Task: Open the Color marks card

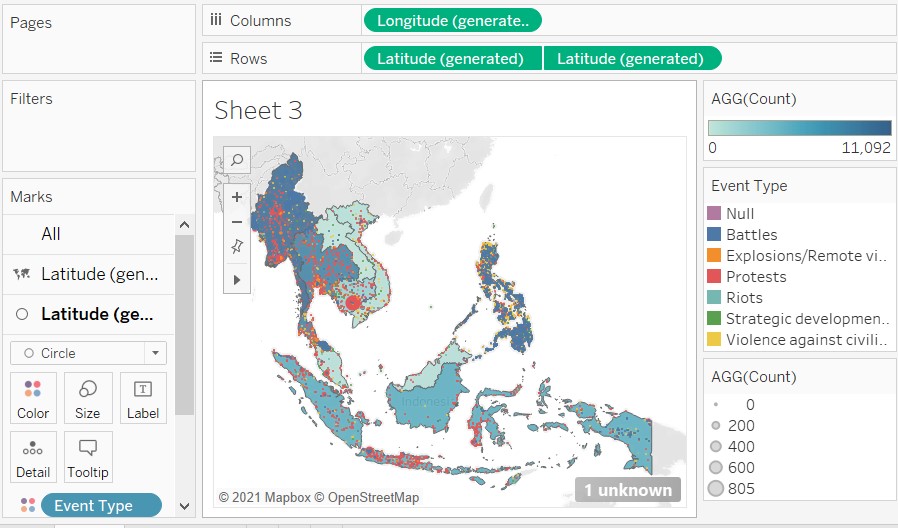Action: click(x=33, y=398)
